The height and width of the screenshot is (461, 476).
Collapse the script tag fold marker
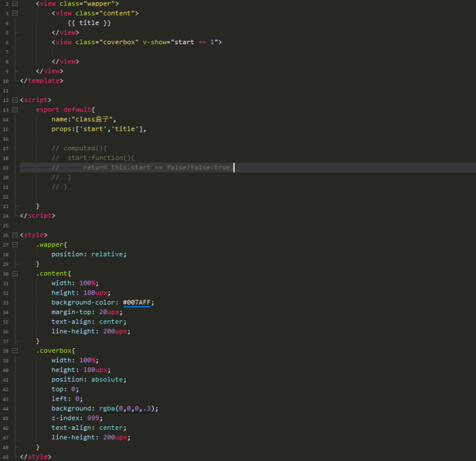[15, 100]
